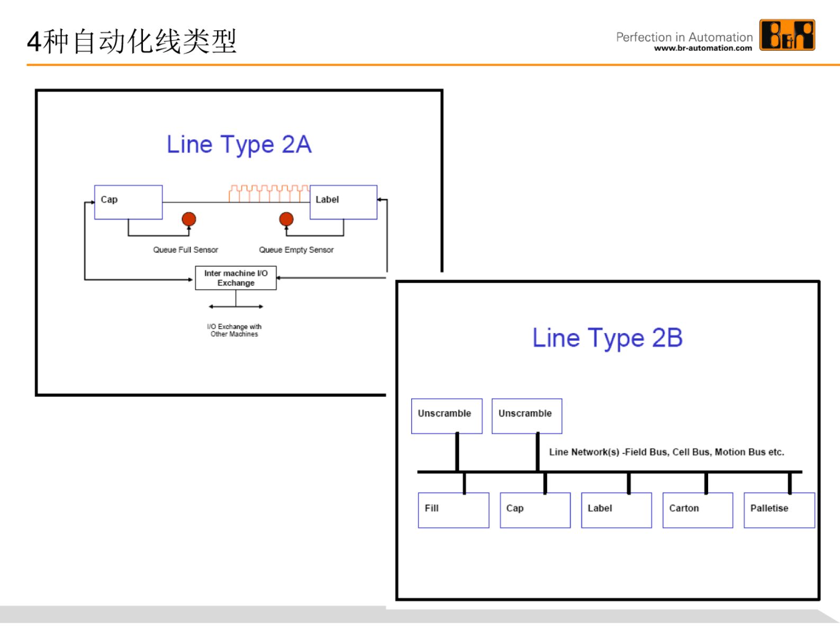Click the red Queue Full Sensor circle
Viewport: 840px width, 630px height.
189,219
